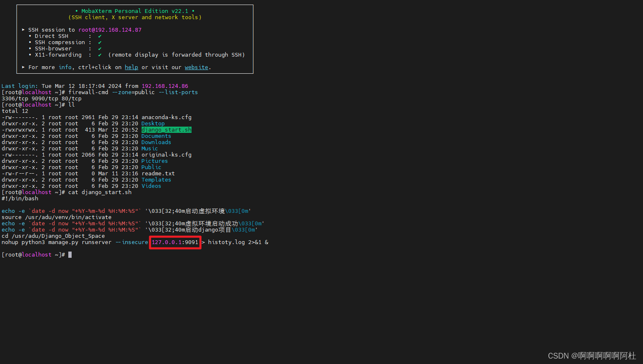
Task: Click the red-boxed 127.0.0.1:9091 address
Action: tap(175, 242)
